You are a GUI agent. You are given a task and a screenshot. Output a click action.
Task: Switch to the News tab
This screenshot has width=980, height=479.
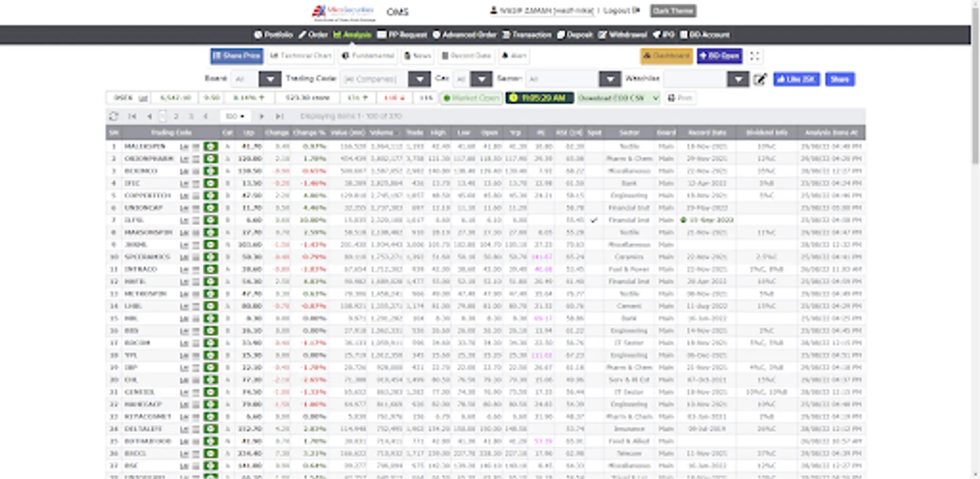click(x=417, y=56)
